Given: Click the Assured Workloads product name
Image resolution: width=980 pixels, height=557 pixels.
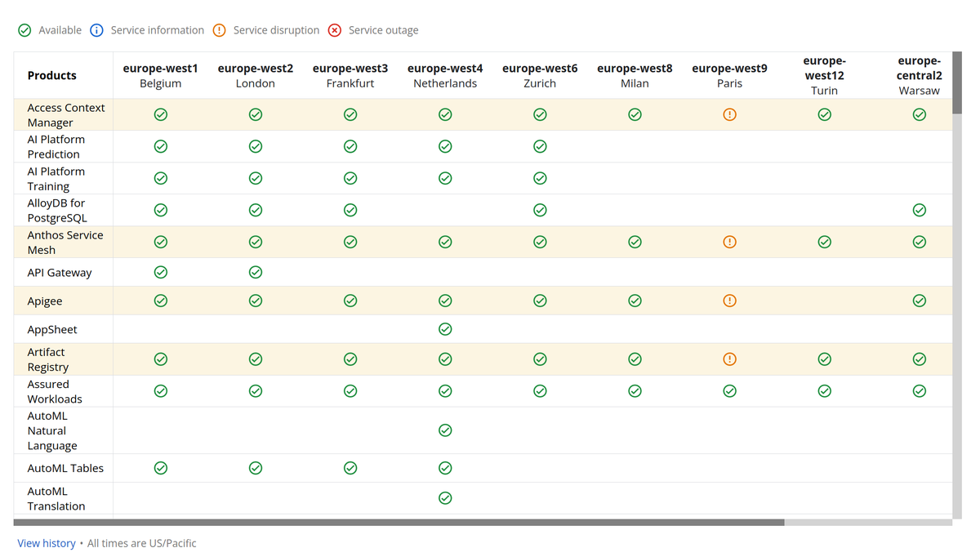Looking at the screenshot, I should tap(55, 392).
